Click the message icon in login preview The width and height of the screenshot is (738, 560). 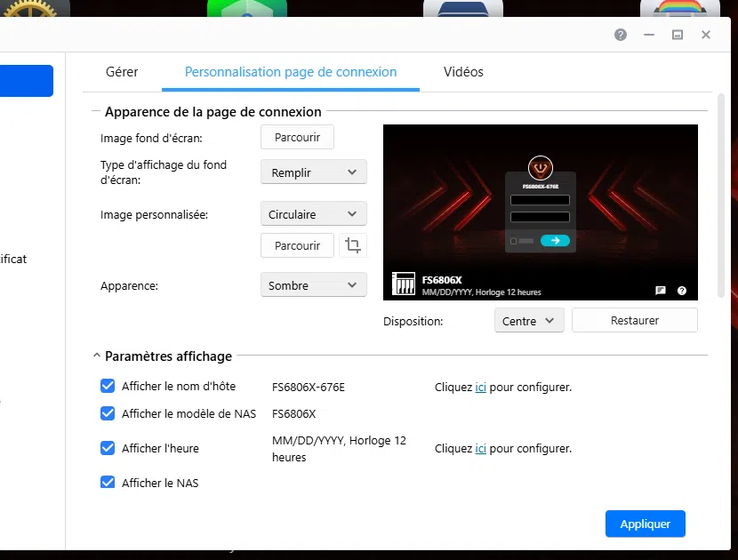pos(661,291)
